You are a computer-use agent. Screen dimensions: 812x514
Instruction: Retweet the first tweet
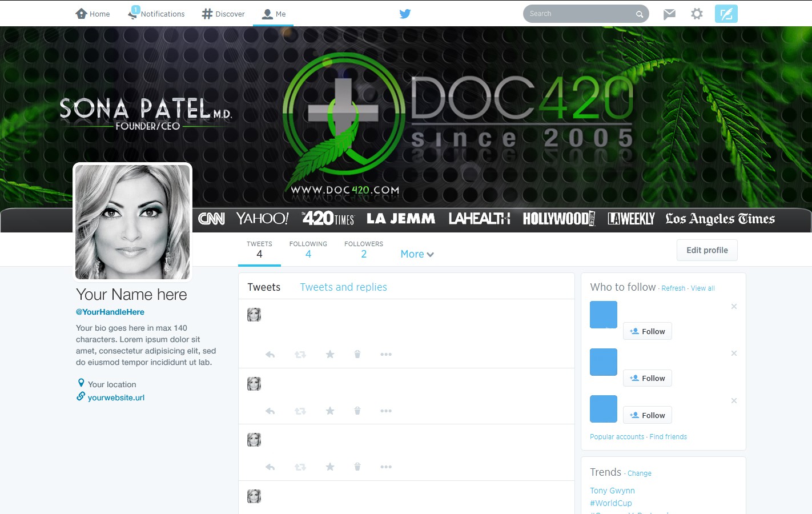[300, 355]
